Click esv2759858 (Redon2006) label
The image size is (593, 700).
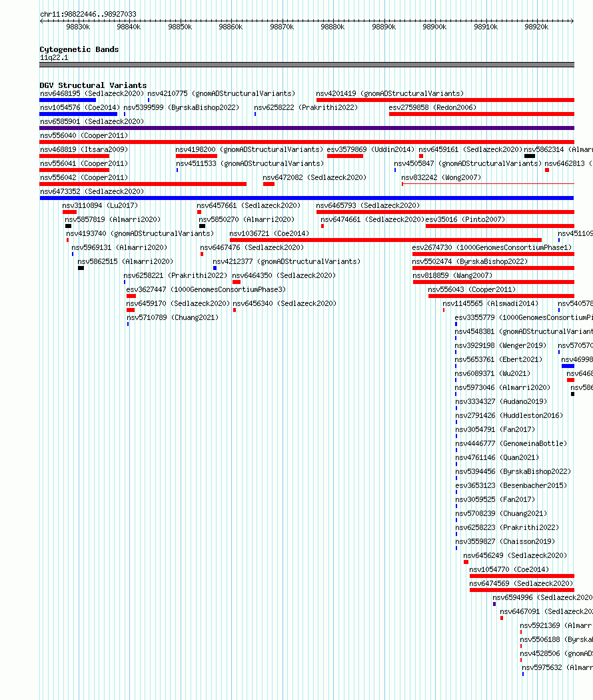coord(433,107)
